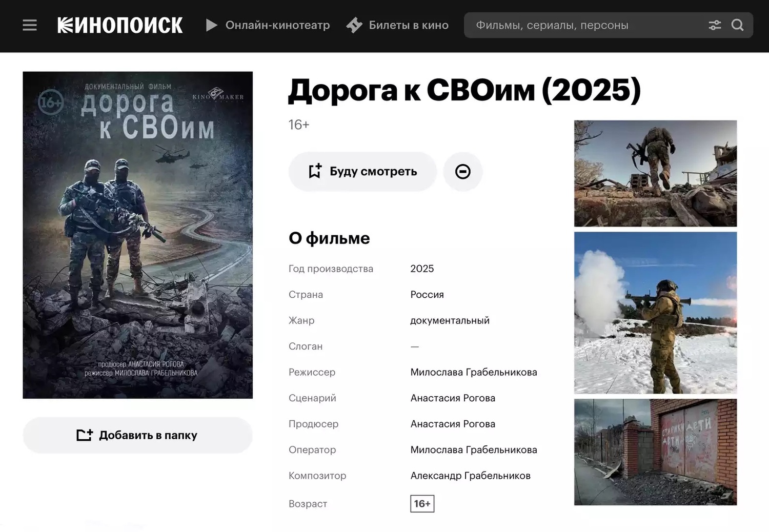
Task: Open the movie poster image
Action: coord(137,235)
